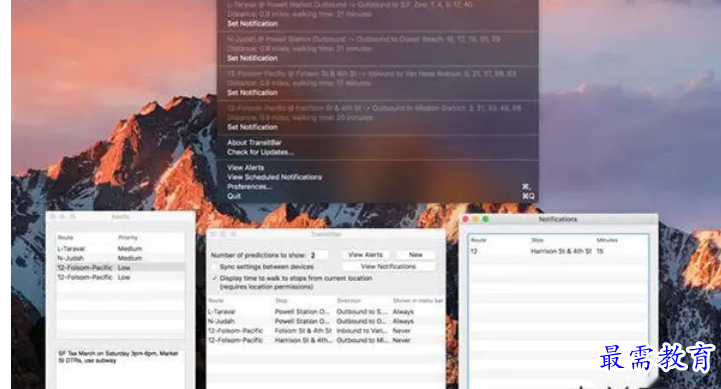The image size is (721, 389).
Task: Click Outbound to S... direction cell
Action: tap(362, 311)
